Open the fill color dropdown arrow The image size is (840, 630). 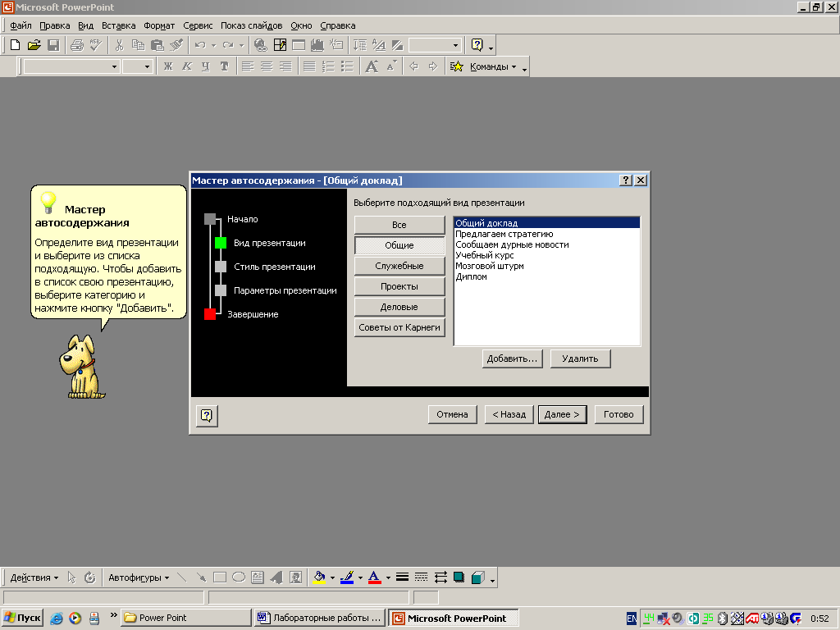pyautogui.click(x=332, y=577)
